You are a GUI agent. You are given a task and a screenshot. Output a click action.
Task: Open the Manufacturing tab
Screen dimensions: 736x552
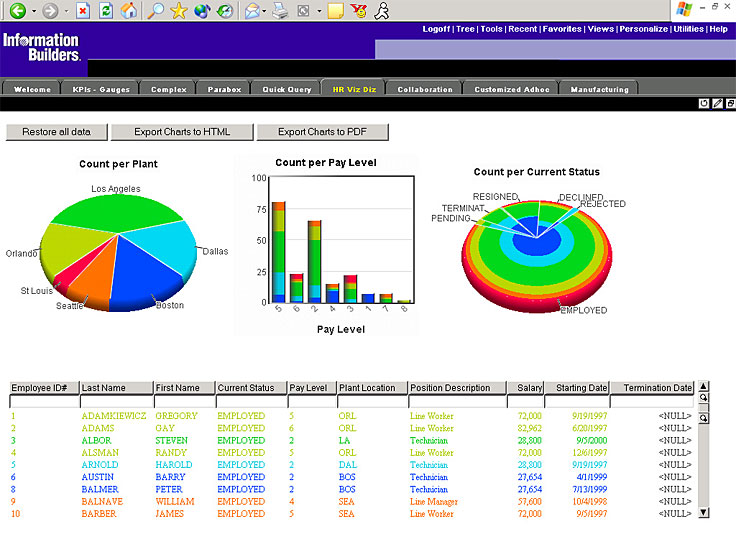pos(599,89)
